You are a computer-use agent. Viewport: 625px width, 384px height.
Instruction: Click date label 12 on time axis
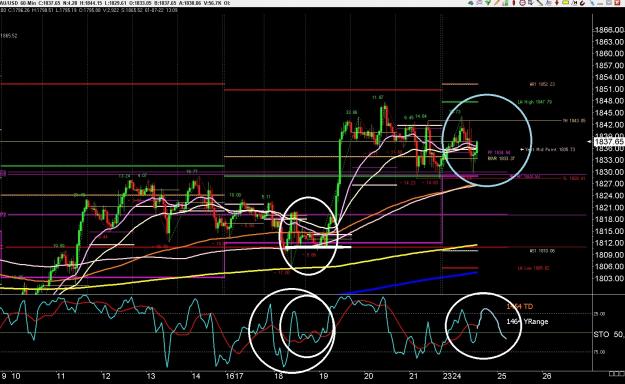(106, 376)
